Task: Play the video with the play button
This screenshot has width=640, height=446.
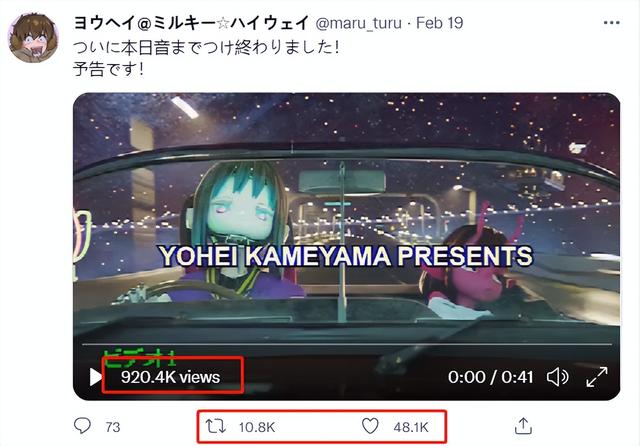Action: (x=96, y=377)
